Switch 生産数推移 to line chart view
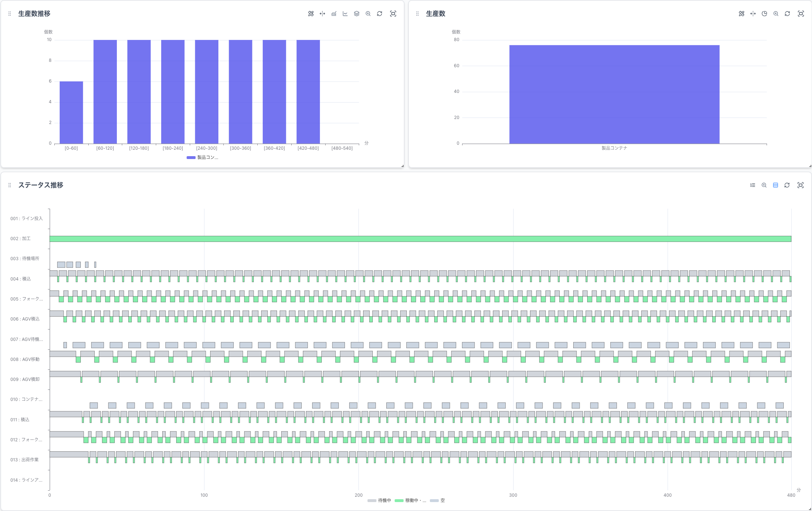812x511 pixels. (x=345, y=14)
